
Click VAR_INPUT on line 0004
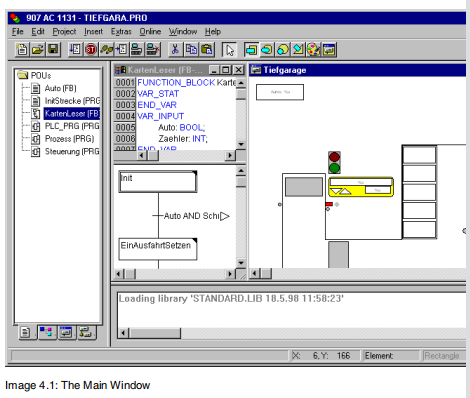click(x=161, y=116)
